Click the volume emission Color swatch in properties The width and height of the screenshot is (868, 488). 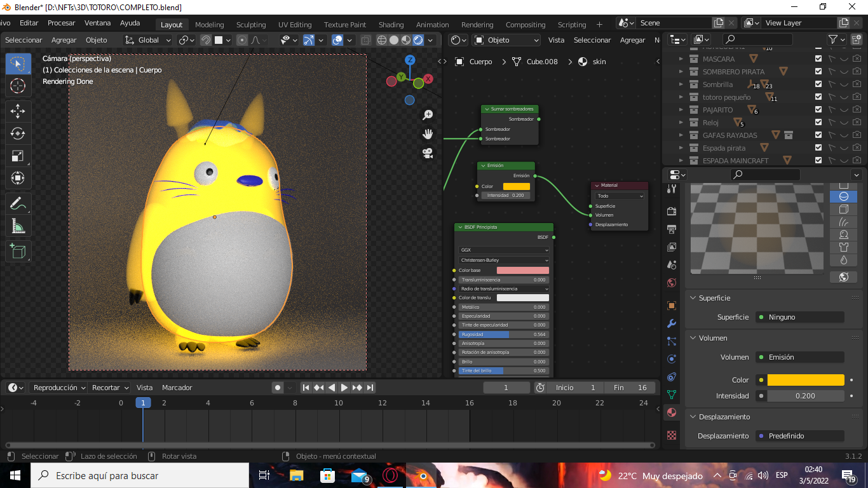pyautogui.click(x=806, y=380)
